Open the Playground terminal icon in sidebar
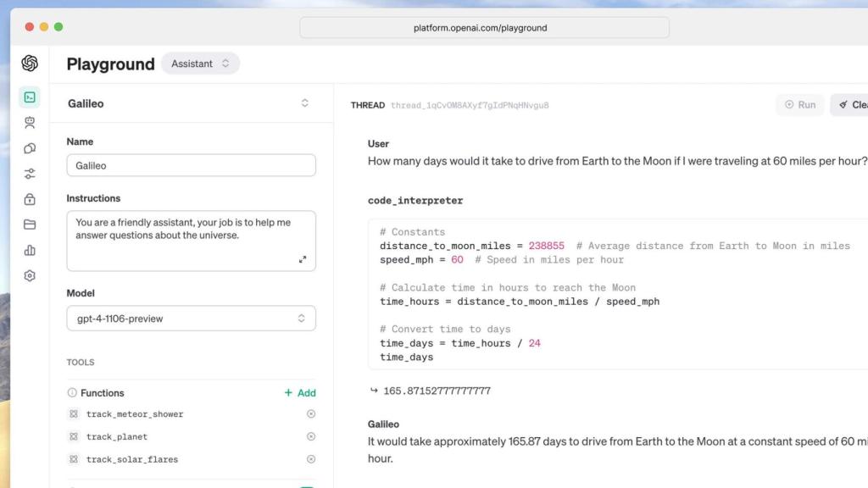Screen dimensions: 868x488 point(30,97)
